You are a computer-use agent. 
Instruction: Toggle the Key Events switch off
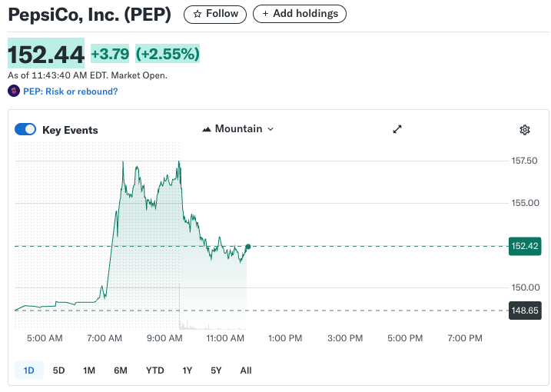point(25,130)
